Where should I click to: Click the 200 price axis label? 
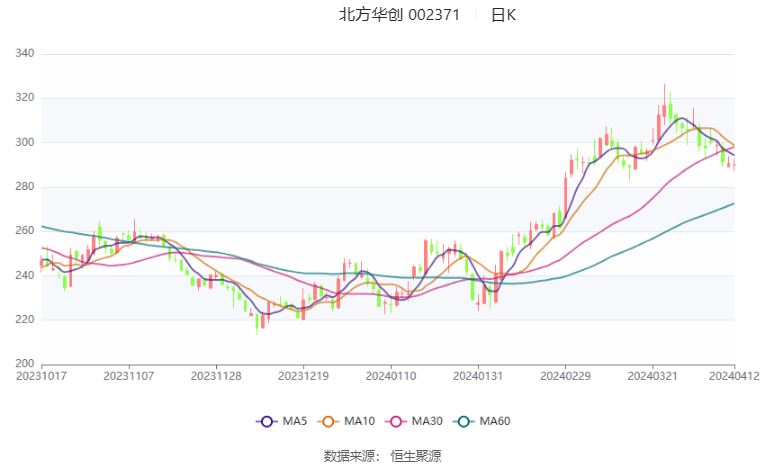(25, 364)
